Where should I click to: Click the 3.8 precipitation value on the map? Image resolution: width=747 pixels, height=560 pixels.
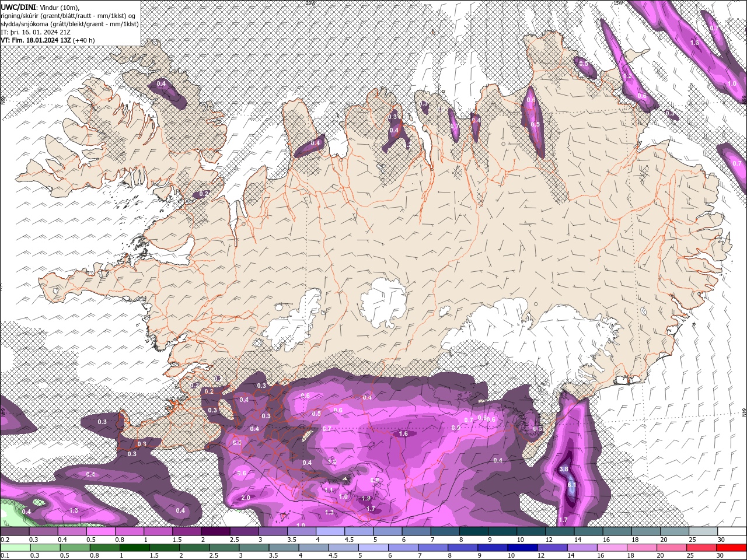pyautogui.click(x=564, y=469)
